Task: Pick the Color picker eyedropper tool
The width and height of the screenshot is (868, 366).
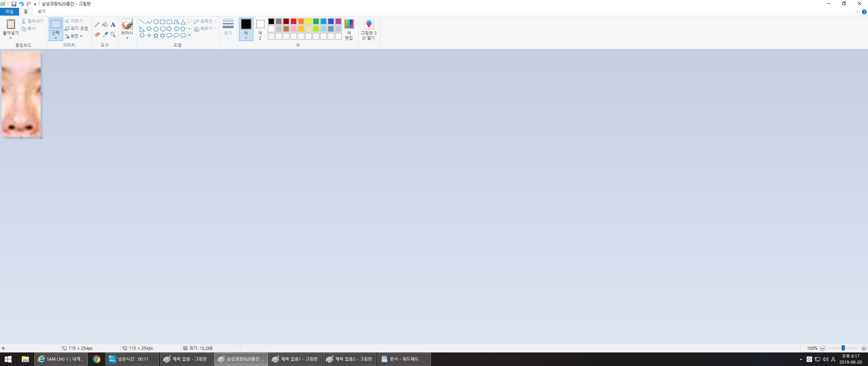Action: click(105, 35)
